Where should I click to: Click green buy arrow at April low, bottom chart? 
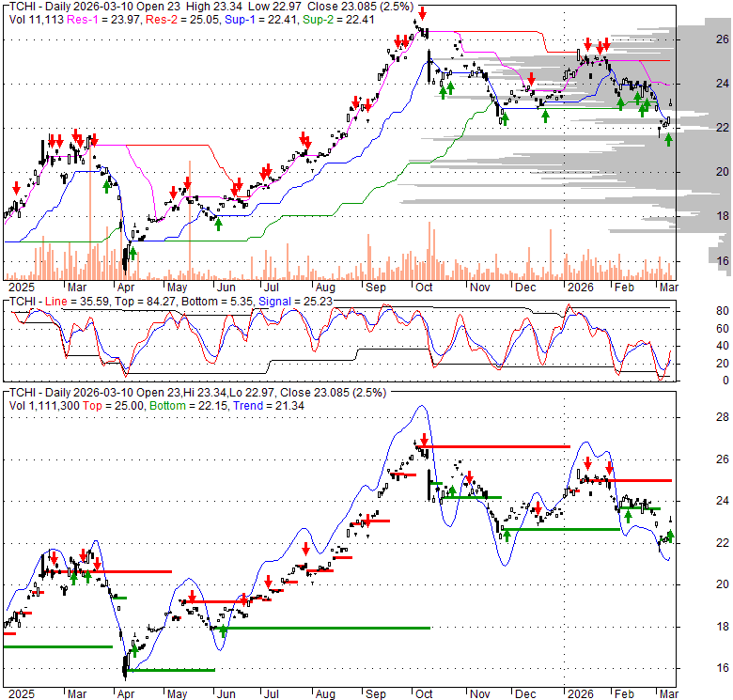tap(134, 650)
